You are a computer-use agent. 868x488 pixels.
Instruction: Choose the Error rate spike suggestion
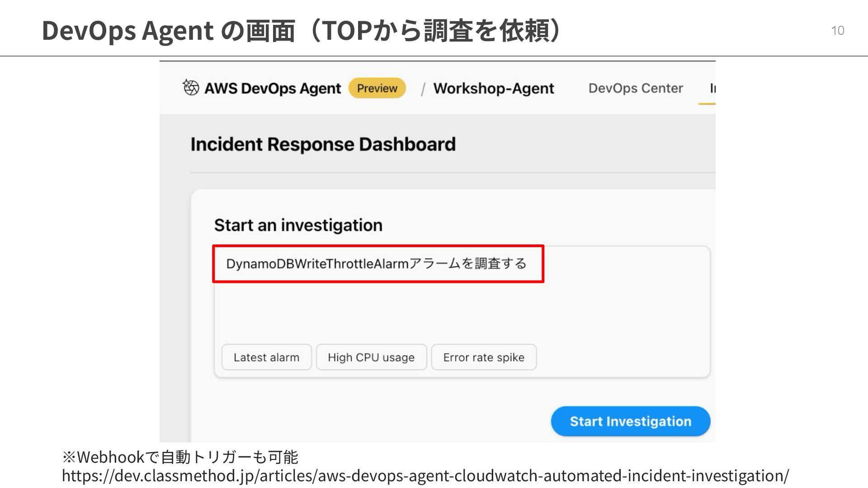click(x=483, y=357)
